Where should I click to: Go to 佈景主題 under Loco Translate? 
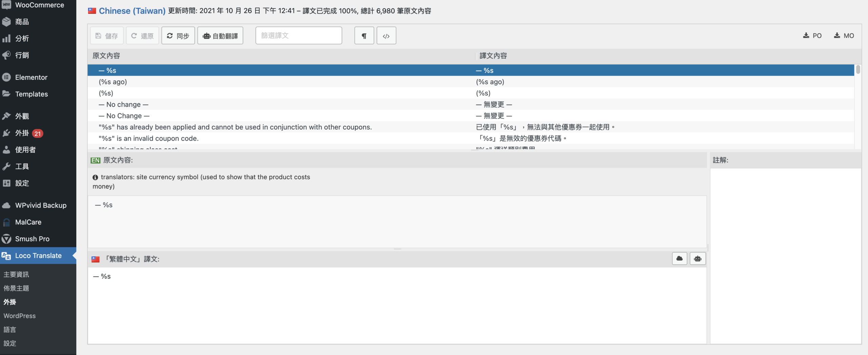[16, 288]
